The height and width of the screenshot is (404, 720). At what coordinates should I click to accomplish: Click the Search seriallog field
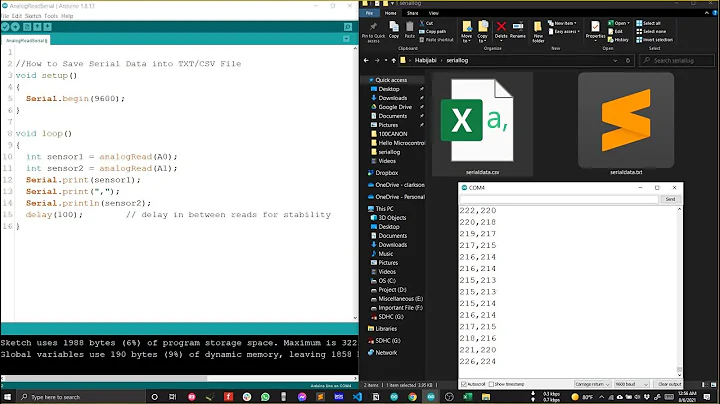(x=677, y=60)
